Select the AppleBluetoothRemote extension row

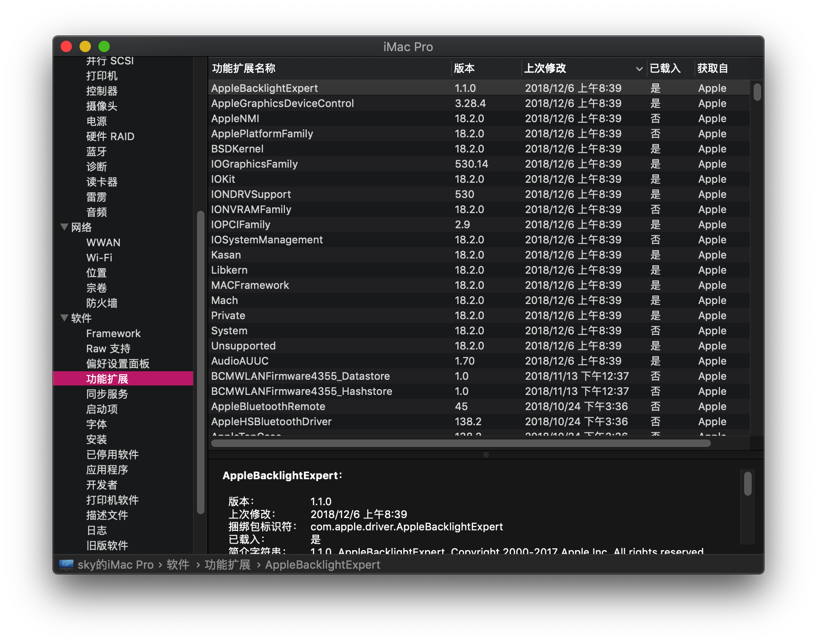(x=479, y=406)
